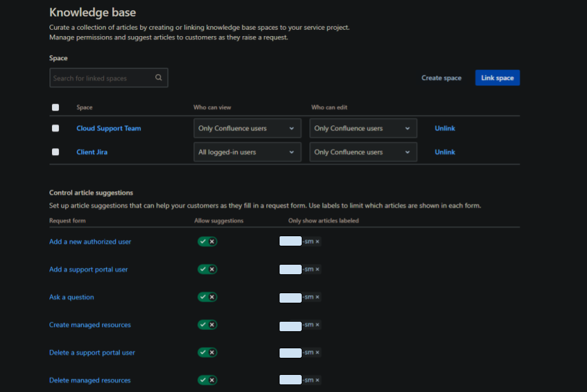The image size is (587, 392).
Task: Remove the -sm label for Add a new authorized user
Action: coord(318,242)
